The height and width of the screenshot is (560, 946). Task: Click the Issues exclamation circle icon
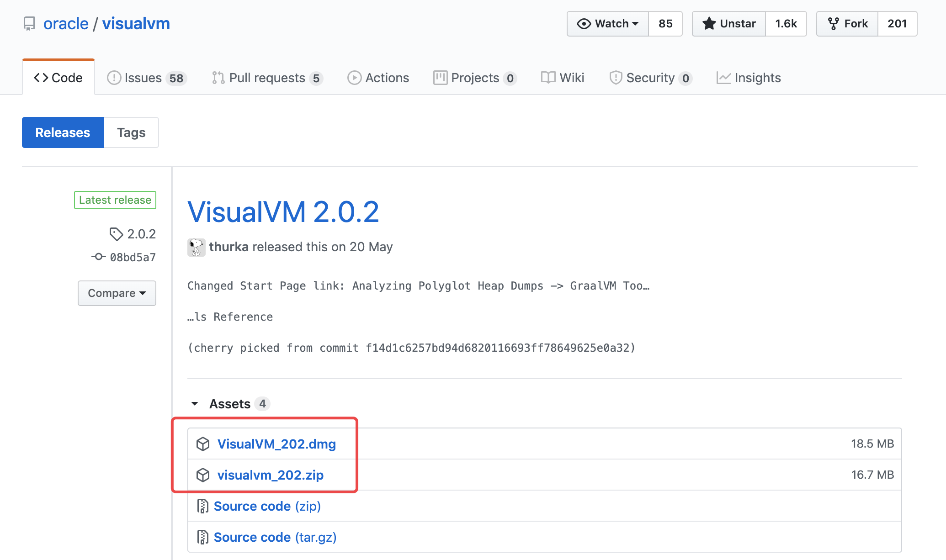[114, 78]
